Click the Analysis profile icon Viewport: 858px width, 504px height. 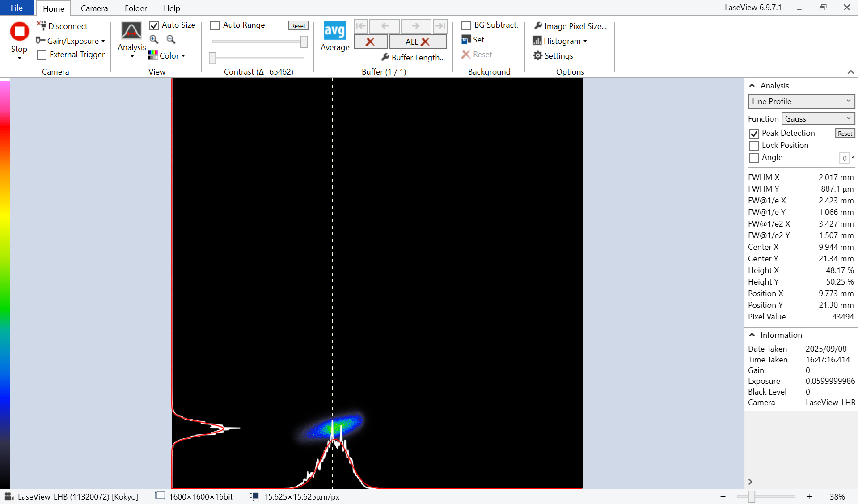point(131,30)
